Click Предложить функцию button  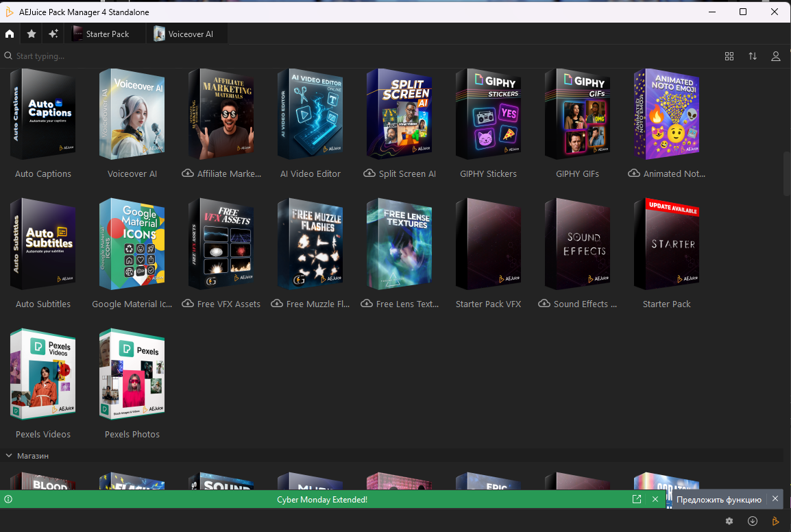[x=719, y=499]
